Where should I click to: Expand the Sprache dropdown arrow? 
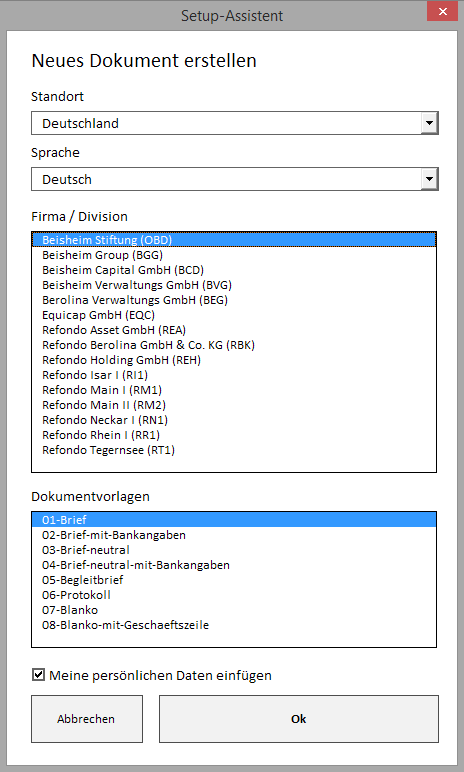(x=429, y=179)
